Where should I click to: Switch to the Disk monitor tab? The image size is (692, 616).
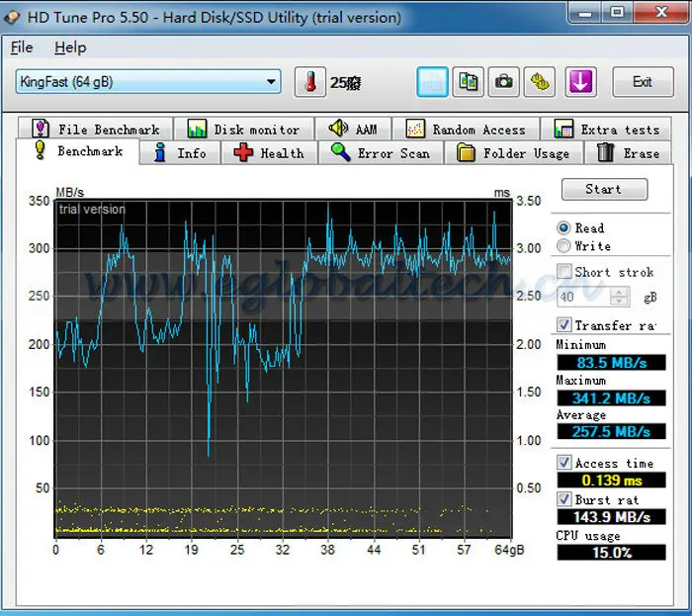243,130
